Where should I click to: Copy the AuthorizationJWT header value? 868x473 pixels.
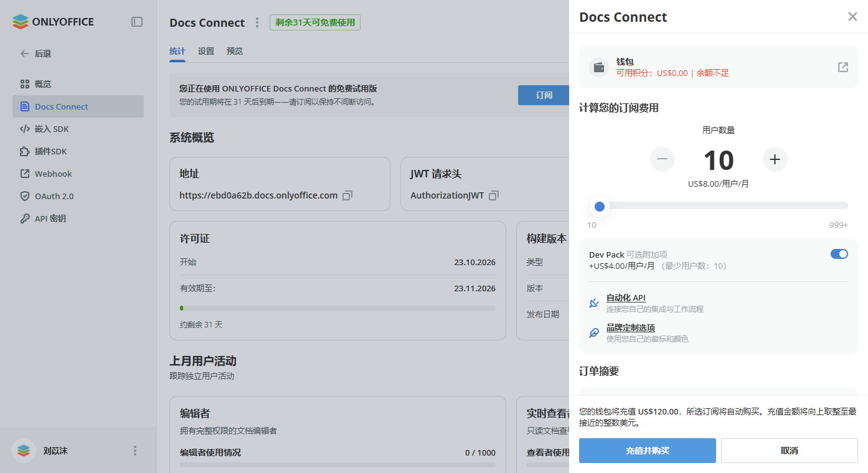point(494,195)
